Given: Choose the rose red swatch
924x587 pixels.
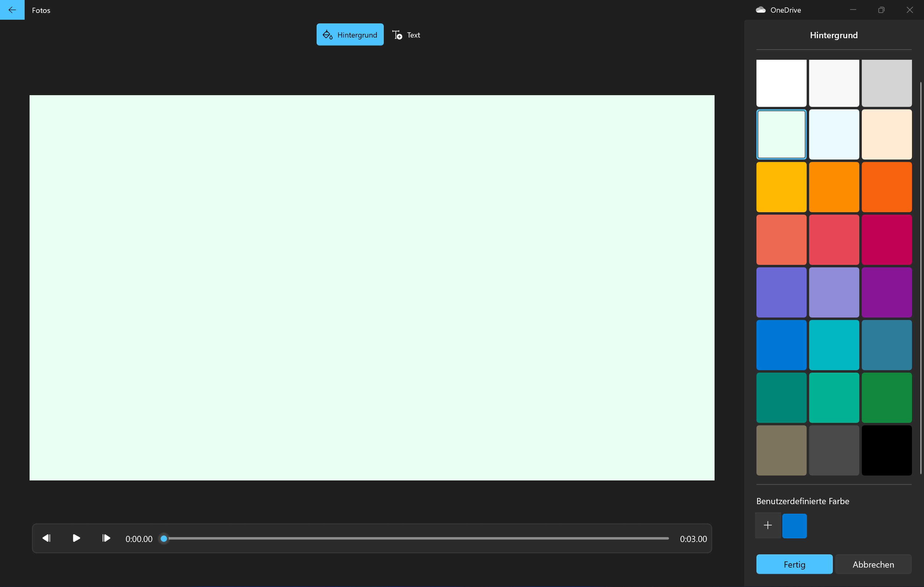Looking at the screenshot, I should pos(834,239).
